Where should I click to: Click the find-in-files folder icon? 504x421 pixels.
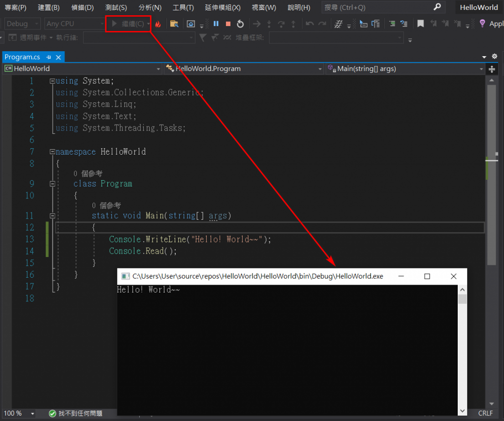tap(174, 24)
